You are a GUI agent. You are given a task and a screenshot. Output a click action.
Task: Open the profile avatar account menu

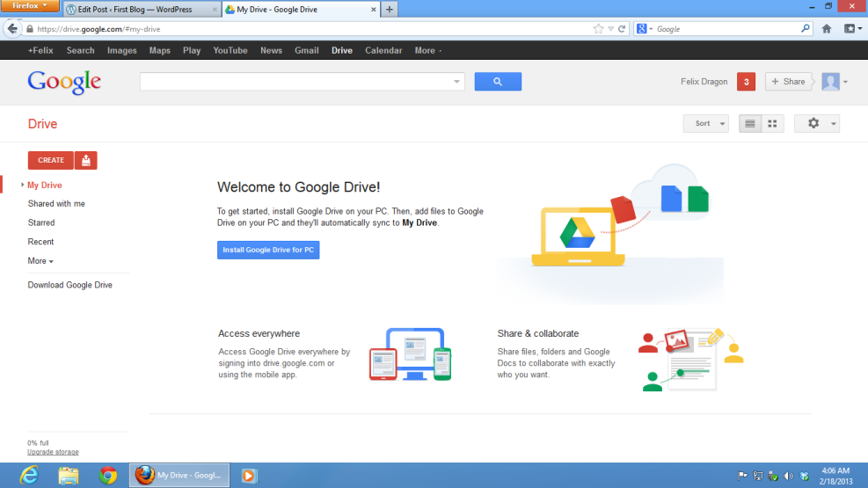[834, 82]
